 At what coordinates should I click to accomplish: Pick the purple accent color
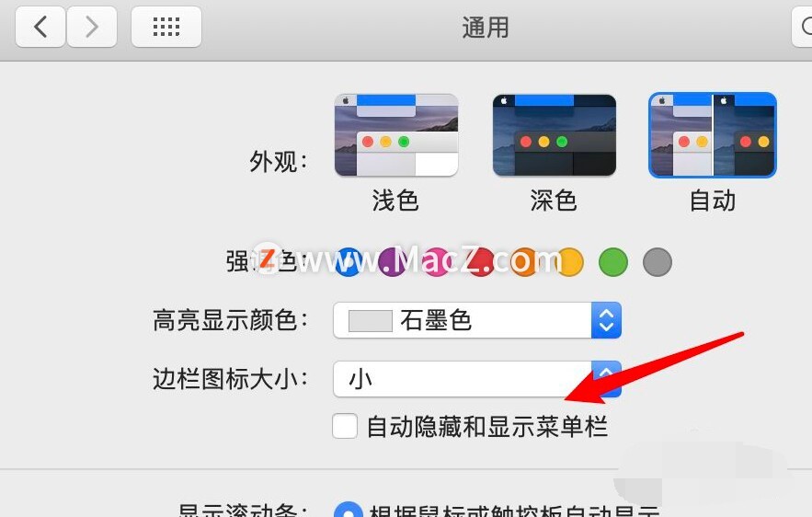(392, 261)
